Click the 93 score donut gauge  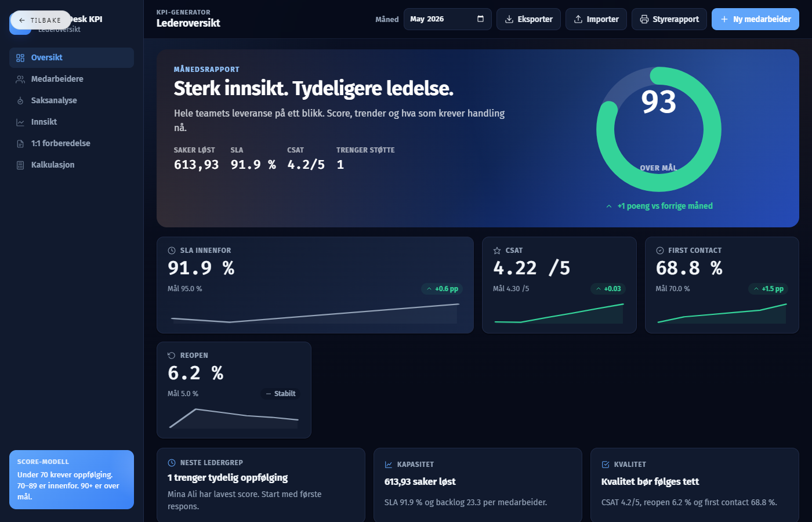pyautogui.click(x=659, y=129)
